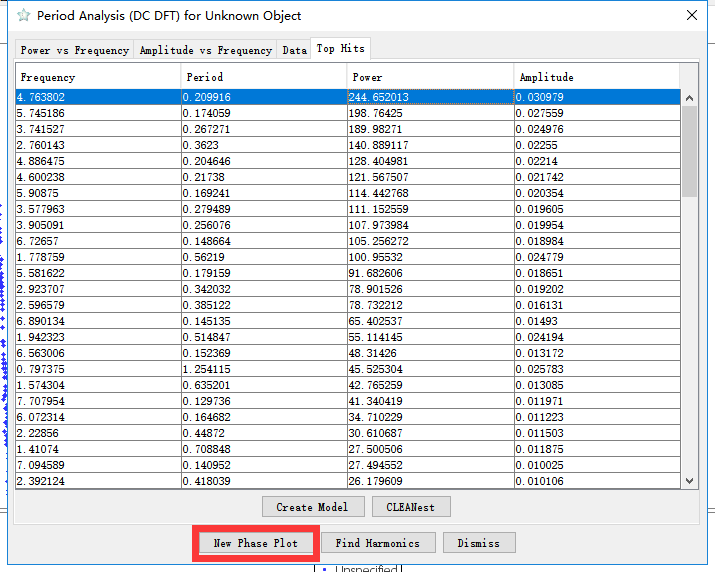This screenshot has height=572, width=715.
Task: Click power cell 30.610687
Action: tap(431, 433)
